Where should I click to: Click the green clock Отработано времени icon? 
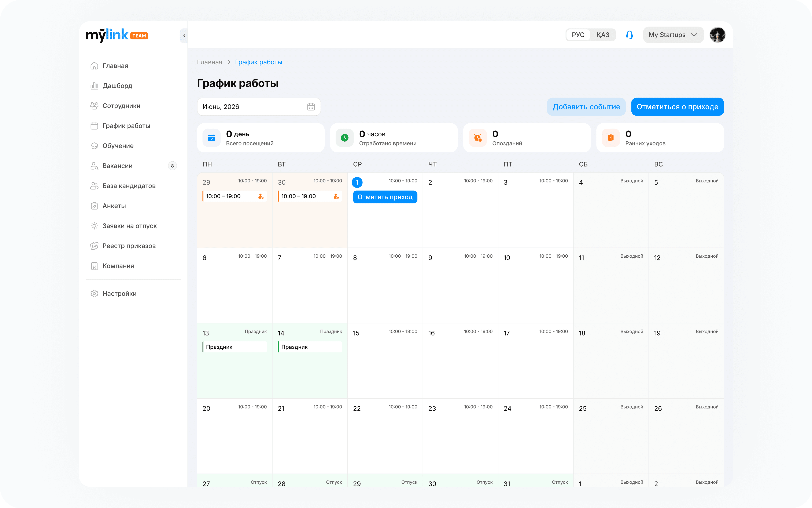pos(345,138)
